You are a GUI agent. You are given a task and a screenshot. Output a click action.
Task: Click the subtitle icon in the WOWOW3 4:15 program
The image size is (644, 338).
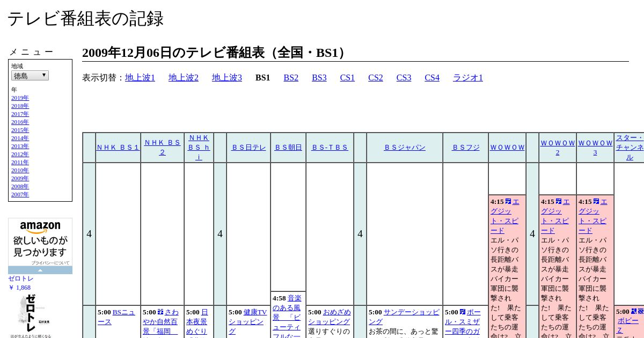(596, 202)
